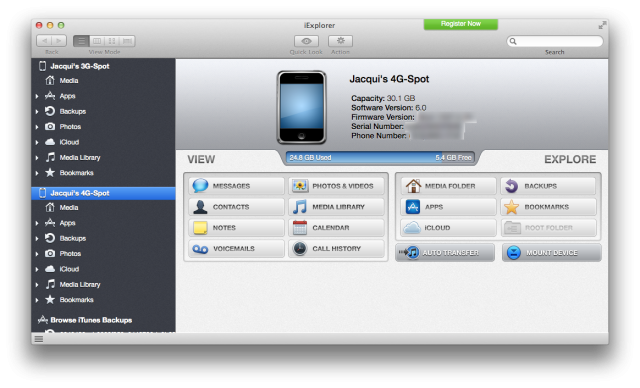Viewport: 640px width, 388px height.
Task: Go forward with the right arrow
Action: [59, 41]
